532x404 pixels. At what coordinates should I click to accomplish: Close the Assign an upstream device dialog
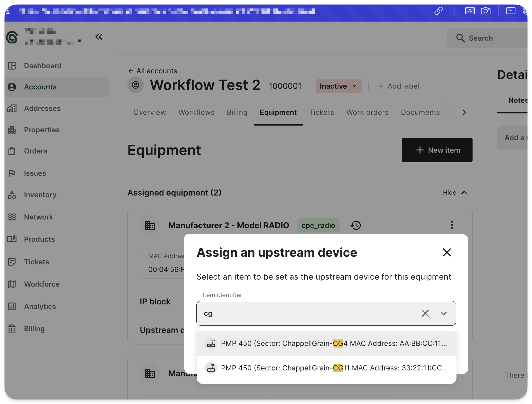pos(447,252)
